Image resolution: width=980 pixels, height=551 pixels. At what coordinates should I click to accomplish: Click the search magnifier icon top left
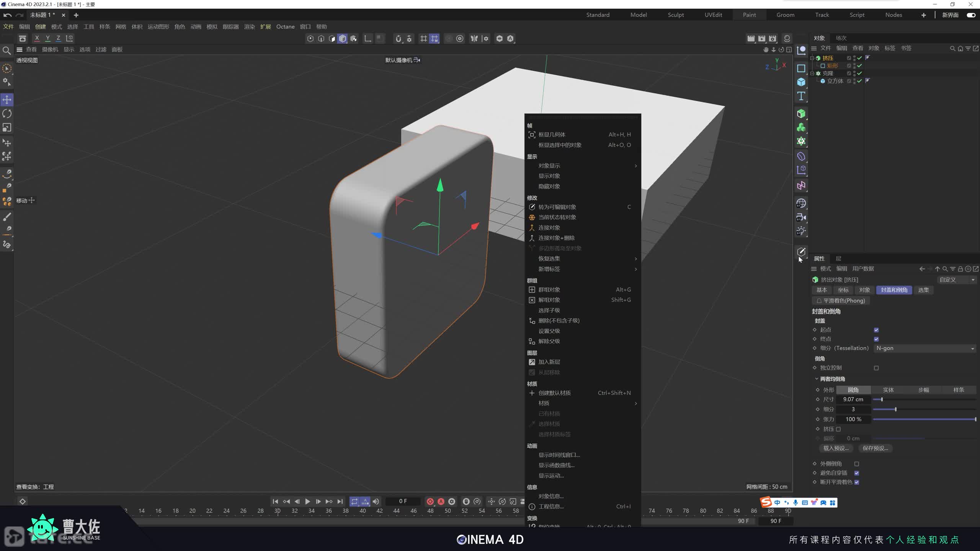[7, 51]
